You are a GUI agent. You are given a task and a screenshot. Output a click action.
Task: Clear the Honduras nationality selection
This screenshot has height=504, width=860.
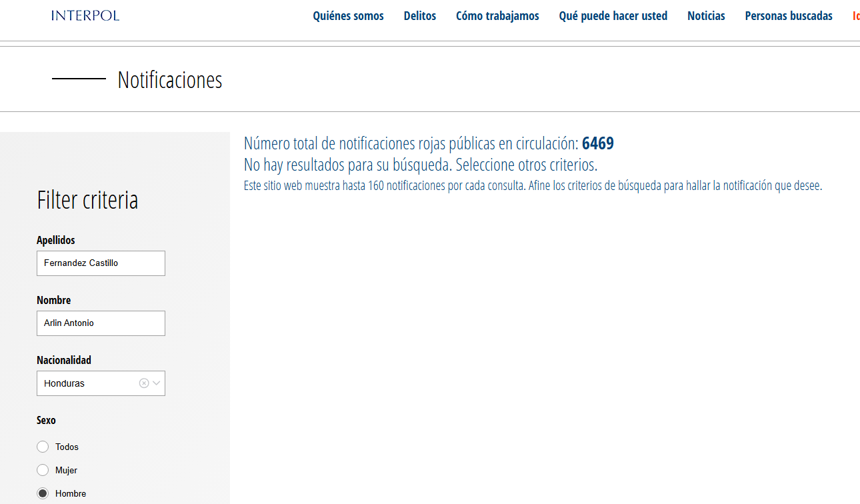click(x=144, y=383)
